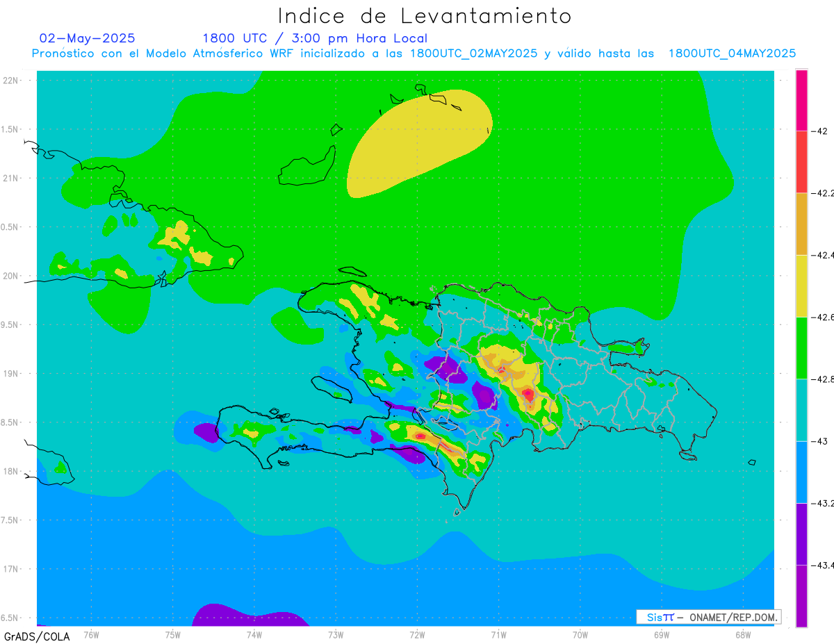
Task: Click the '74W' longitude label
Action: 254,634
